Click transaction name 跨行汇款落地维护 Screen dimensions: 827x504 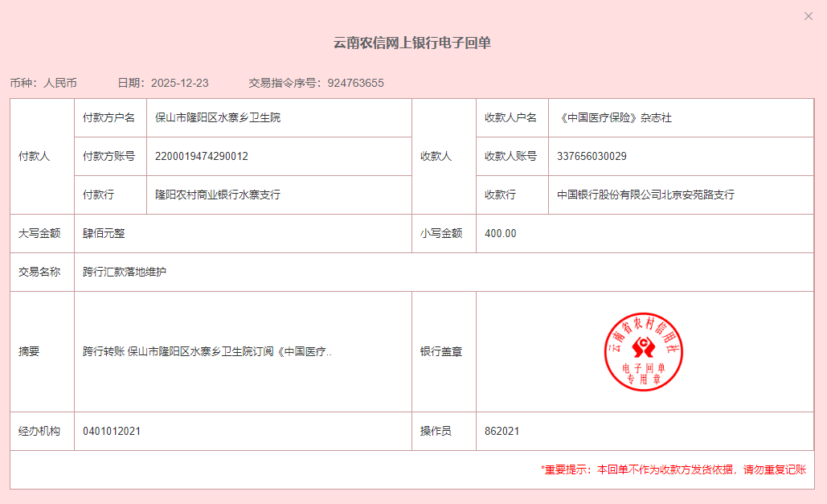[125, 272]
